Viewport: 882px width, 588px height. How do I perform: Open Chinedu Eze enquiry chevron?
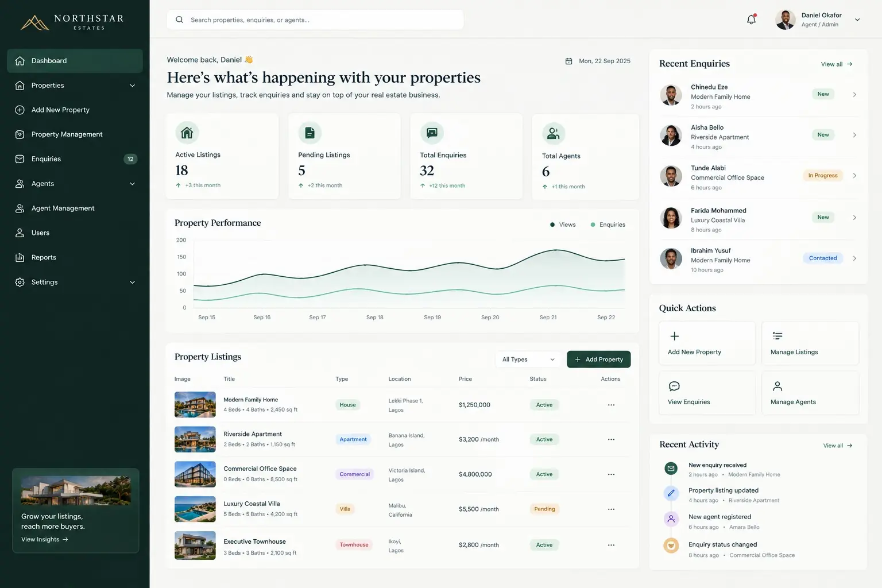pyautogui.click(x=854, y=95)
